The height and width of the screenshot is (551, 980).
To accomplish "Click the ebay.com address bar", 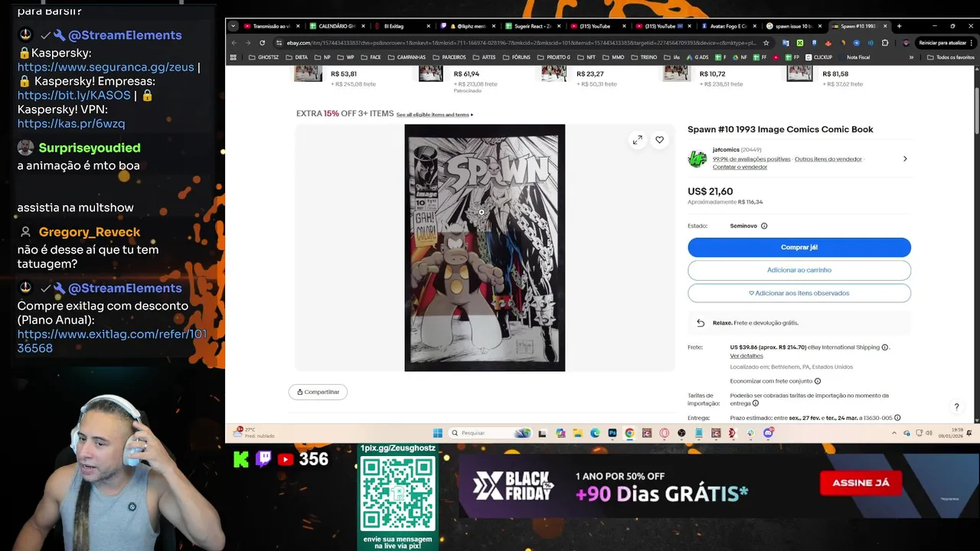I will pos(521,43).
